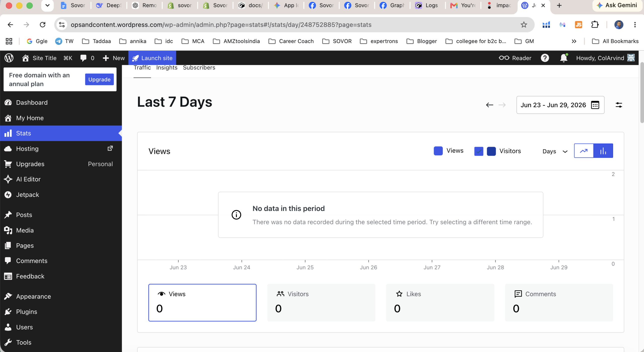Expand the Days interval dropdown

coord(555,151)
